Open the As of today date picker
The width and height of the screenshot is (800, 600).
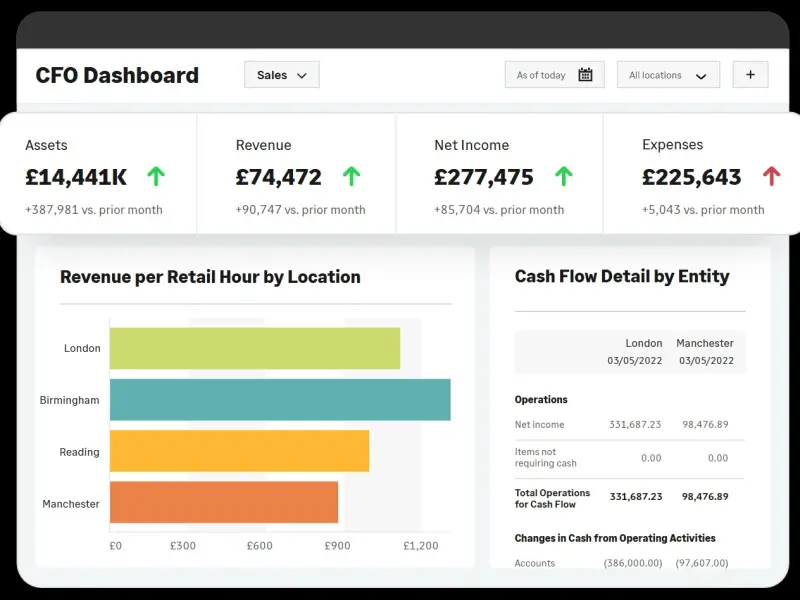point(554,75)
